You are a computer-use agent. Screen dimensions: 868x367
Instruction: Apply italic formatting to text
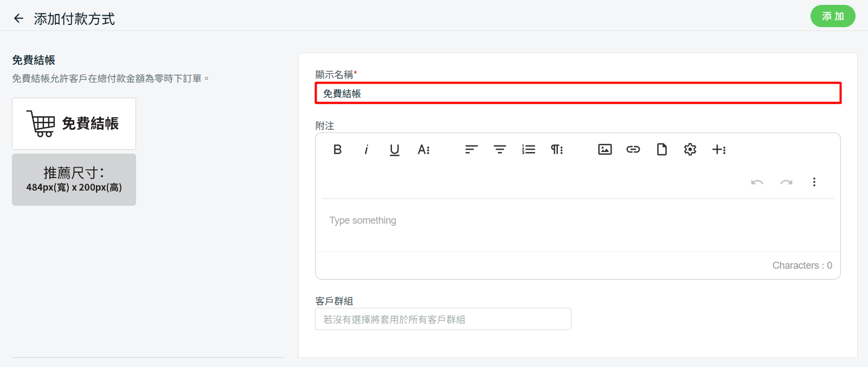[x=366, y=149]
